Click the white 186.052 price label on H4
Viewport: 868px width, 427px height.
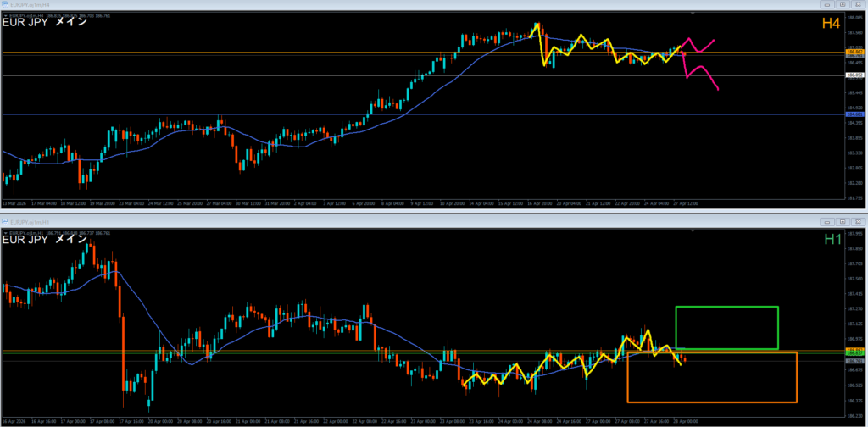click(x=854, y=75)
